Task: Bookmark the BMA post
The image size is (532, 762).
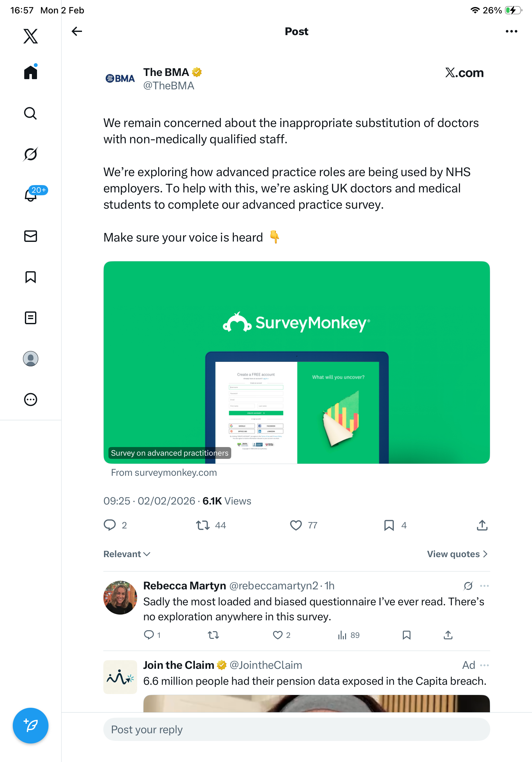Action: click(389, 525)
